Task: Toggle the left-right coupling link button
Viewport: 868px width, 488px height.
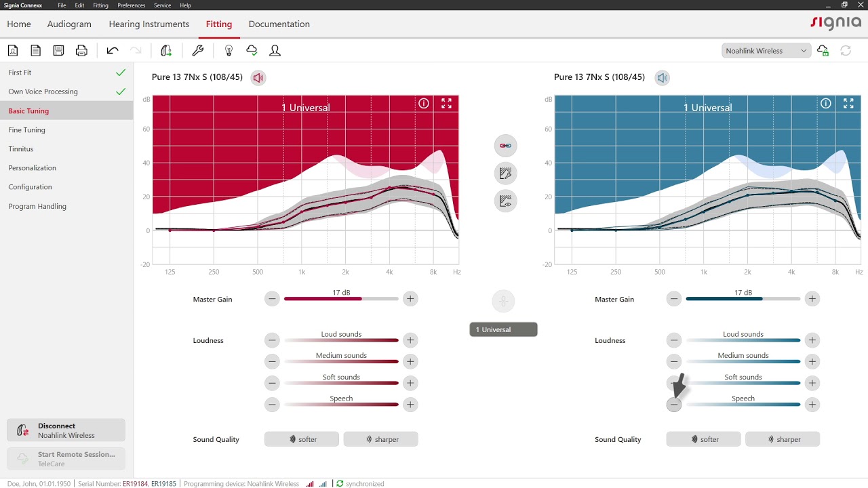Action: pyautogui.click(x=505, y=146)
